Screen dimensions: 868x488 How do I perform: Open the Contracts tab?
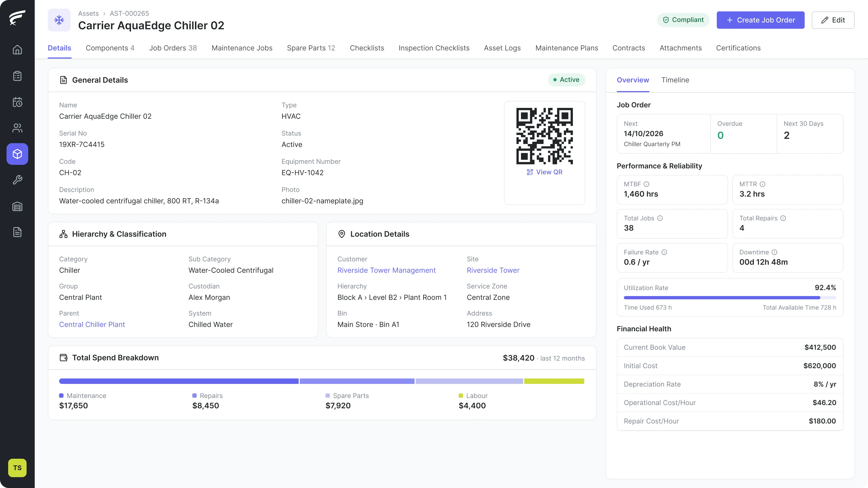629,48
